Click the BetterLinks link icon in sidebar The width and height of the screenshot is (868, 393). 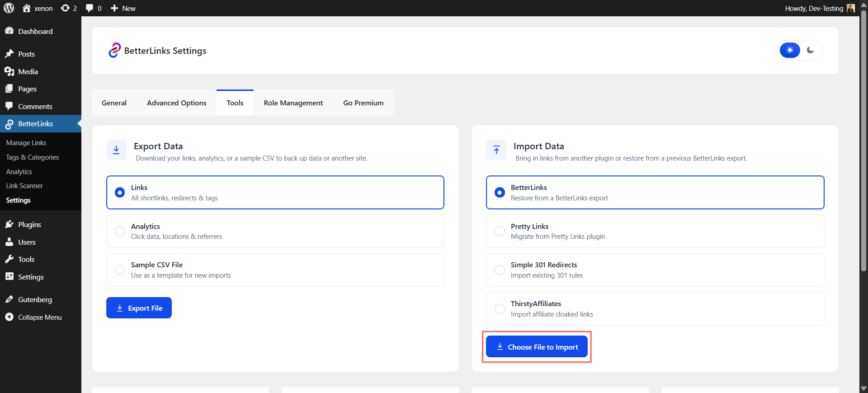click(x=9, y=124)
